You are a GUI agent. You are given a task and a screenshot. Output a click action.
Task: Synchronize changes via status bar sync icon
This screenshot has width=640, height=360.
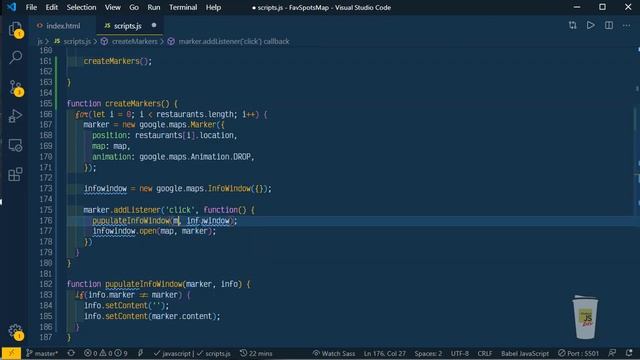tap(71, 353)
